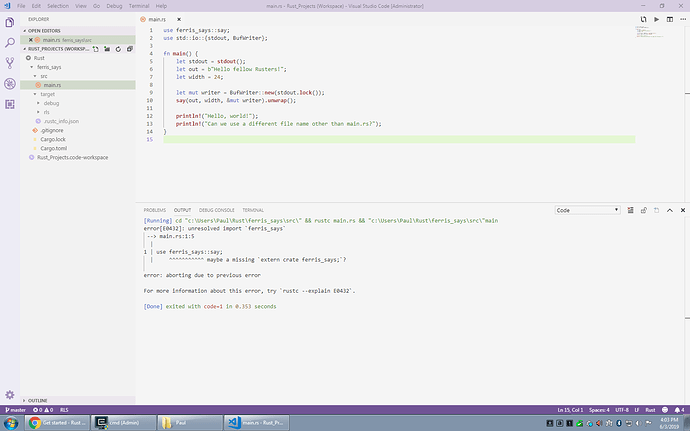The image size is (690, 431).
Task: Open the Edit menu
Action: click(36, 6)
